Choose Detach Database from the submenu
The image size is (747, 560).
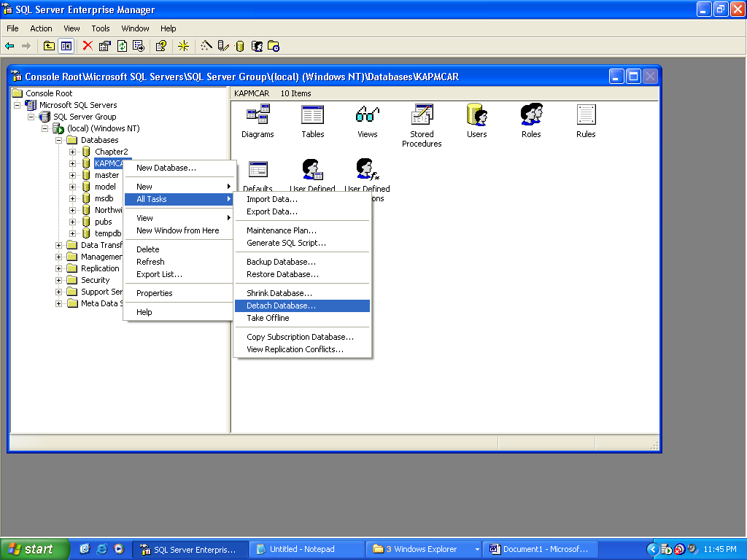click(x=281, y=306)
